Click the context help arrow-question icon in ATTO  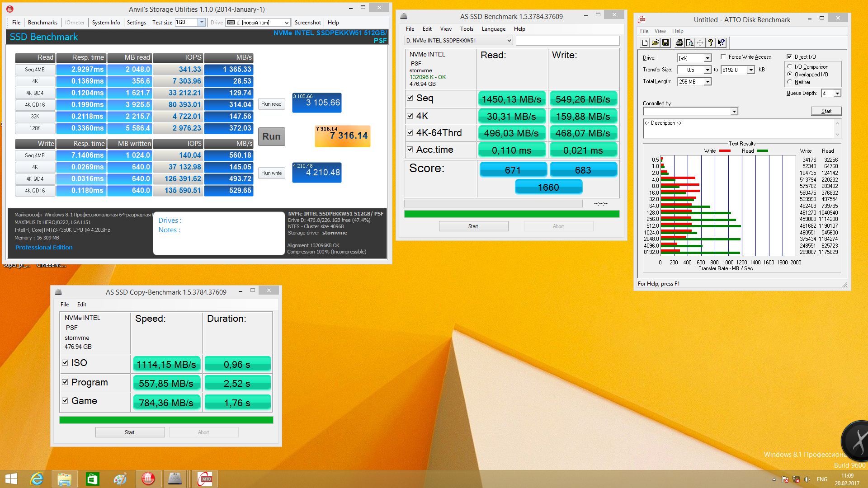click(722, 43)
